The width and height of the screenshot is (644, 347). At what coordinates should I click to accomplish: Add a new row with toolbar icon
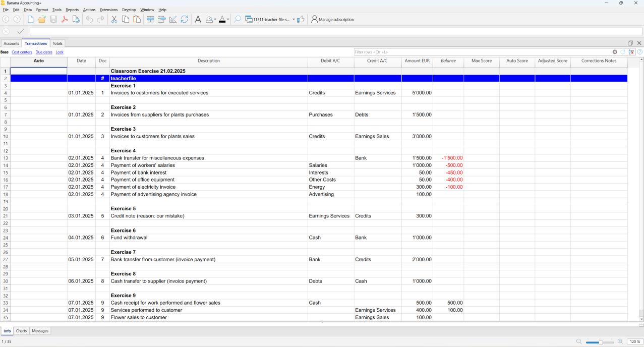[150, 19]
